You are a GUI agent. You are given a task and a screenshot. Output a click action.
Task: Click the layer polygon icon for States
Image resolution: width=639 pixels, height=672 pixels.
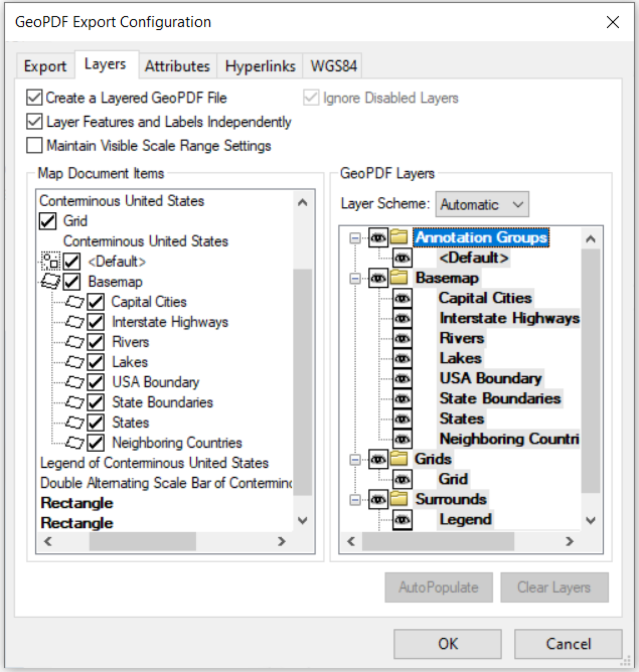click(x=75, y=423)
